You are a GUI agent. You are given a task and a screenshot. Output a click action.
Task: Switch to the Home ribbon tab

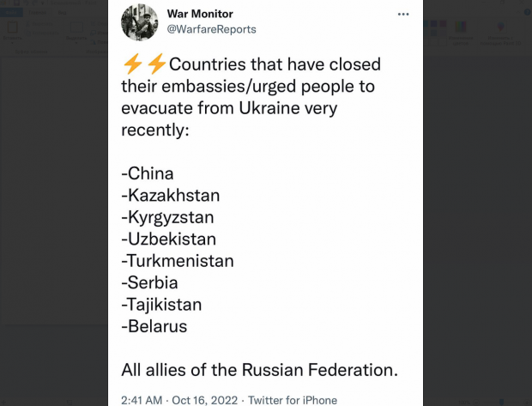point(36,13)
